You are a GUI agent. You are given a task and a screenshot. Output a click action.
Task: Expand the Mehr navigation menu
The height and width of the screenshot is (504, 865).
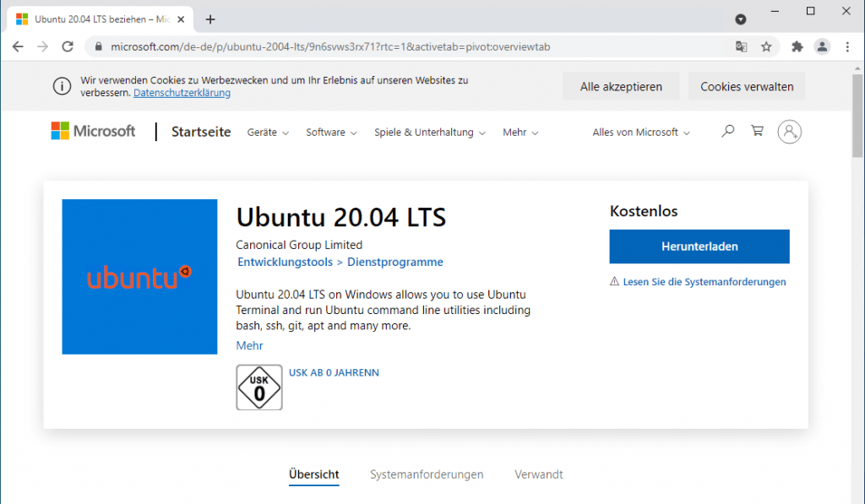(x=520, y=133)
